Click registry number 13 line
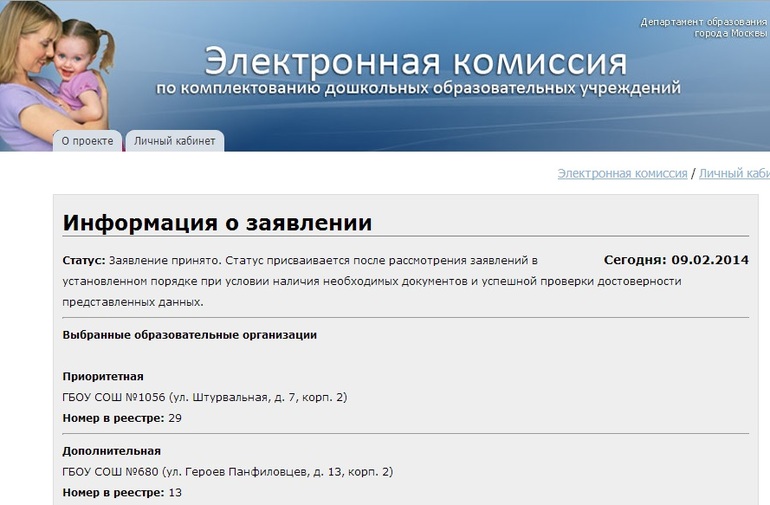 click(x=122, y=493)
